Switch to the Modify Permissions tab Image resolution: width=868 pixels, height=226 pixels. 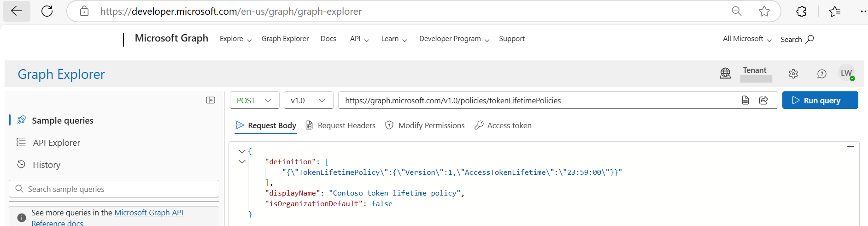pos(425,125)
